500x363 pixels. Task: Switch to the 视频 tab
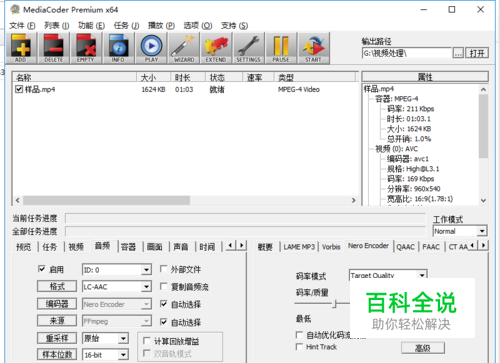click(x=76, y=247)
